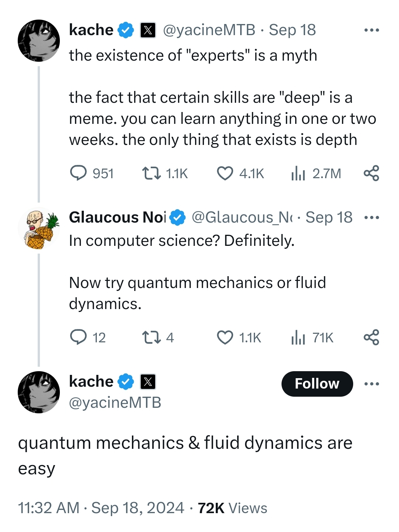
Task: Open the 11:32 AM Sep 18, 2024 timestamp
Action: click(101, 508)
